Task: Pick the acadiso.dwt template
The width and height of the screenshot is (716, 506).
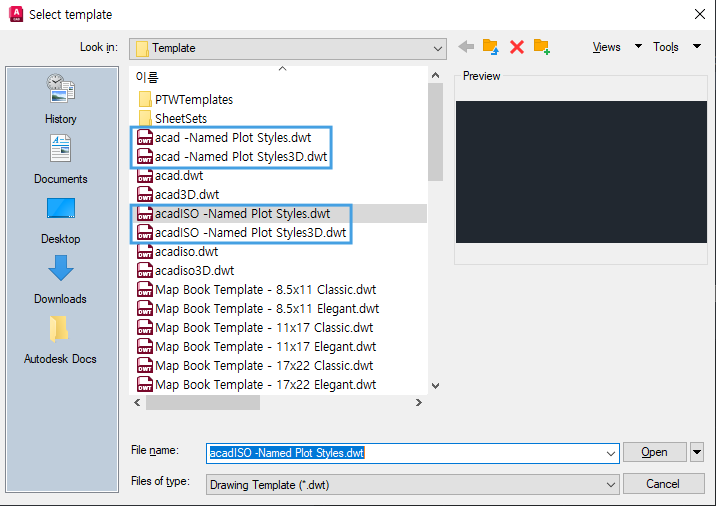Action: pyautogui.click(x=178, y=252)
